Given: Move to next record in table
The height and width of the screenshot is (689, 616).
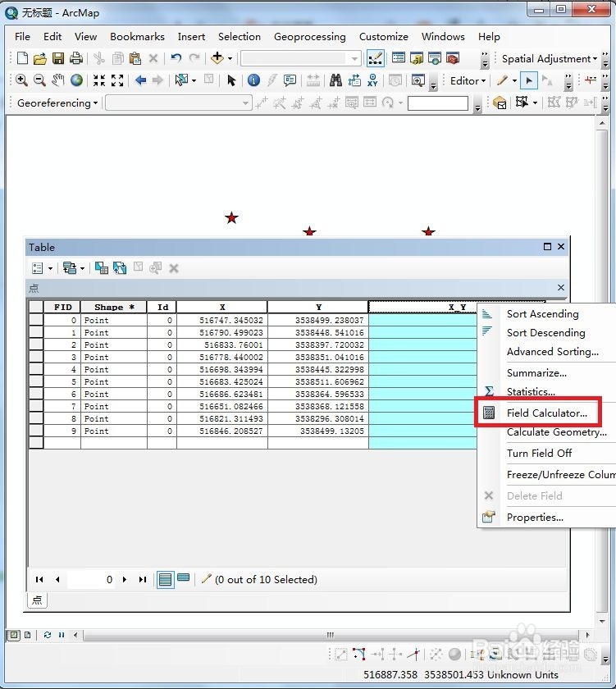Looking at the screenshot, I should (125, 580).
